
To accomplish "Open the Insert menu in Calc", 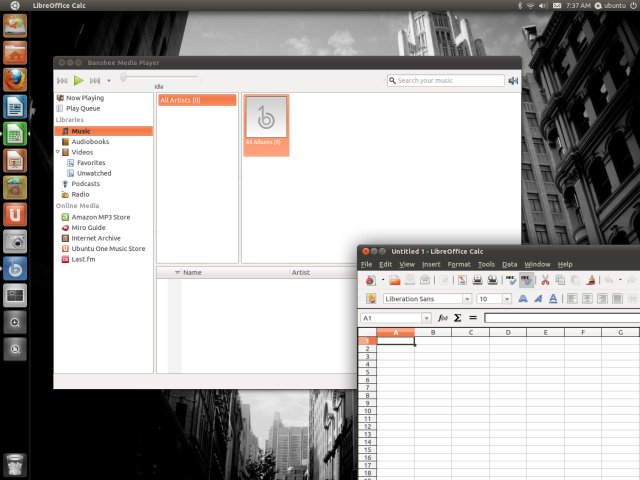I will (x=431, y=264).
